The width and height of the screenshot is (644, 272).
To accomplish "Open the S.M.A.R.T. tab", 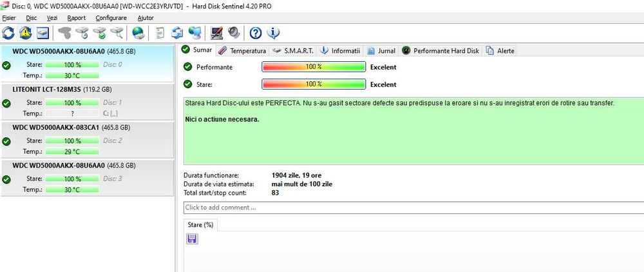I will point(293,51).
